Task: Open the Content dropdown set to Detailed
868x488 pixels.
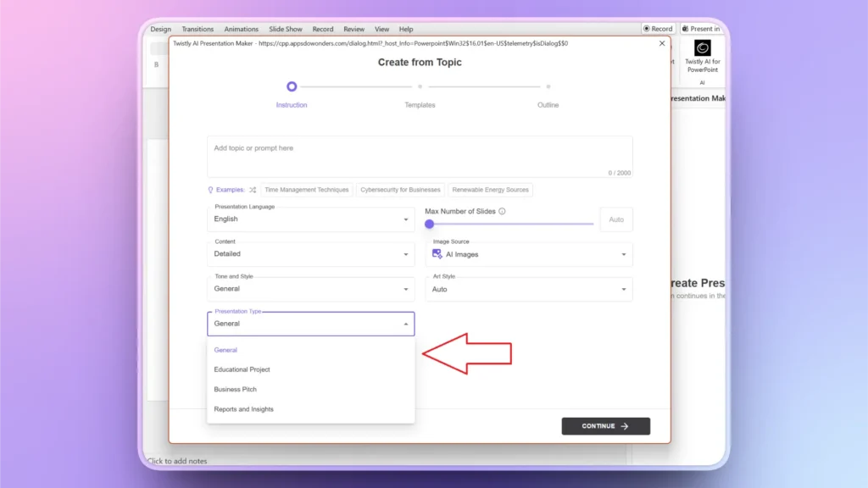Action: tap(310, 254)
